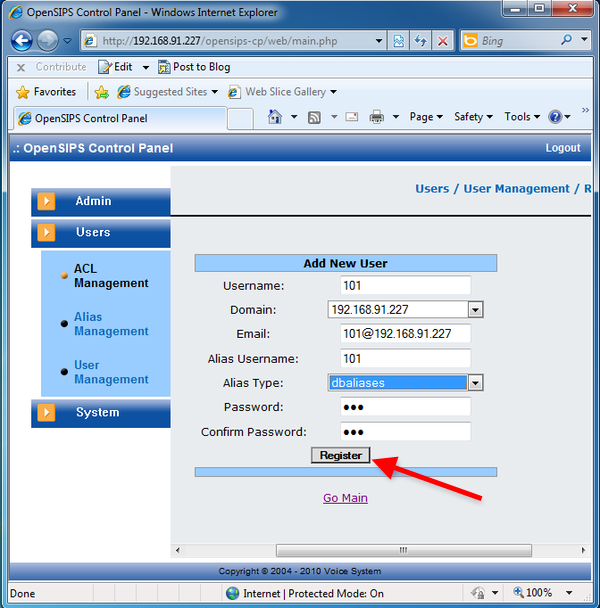
Task: Toggle Compatibility View icon in address bar
Action: pyautogui.click(x=398, y=41)
